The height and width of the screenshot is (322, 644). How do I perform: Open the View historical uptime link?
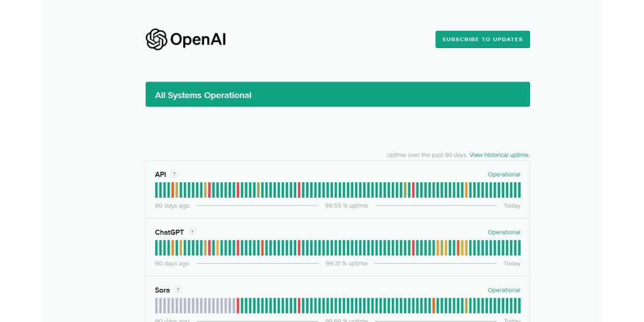(x=499, y=155)
